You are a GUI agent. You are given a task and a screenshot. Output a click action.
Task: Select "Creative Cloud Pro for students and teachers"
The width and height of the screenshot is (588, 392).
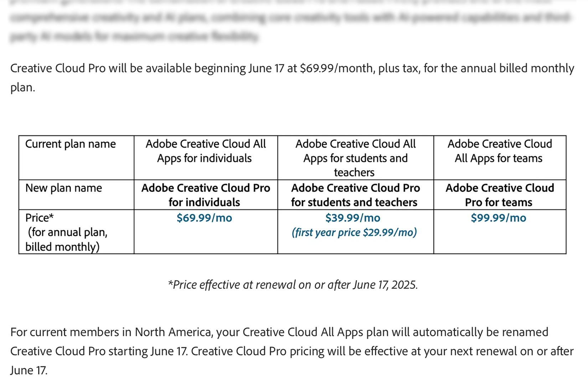pyautogui.click(x=355, y=195)
